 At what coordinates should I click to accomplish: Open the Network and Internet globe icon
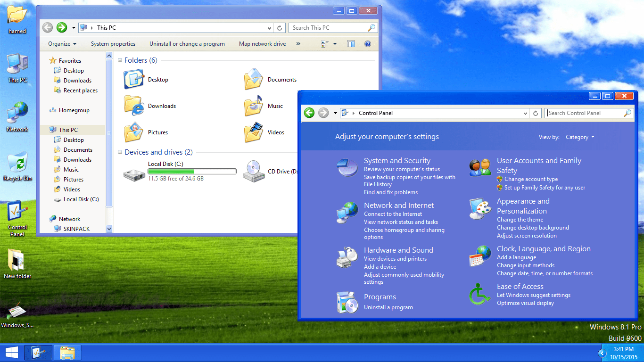tap(347, 212)
